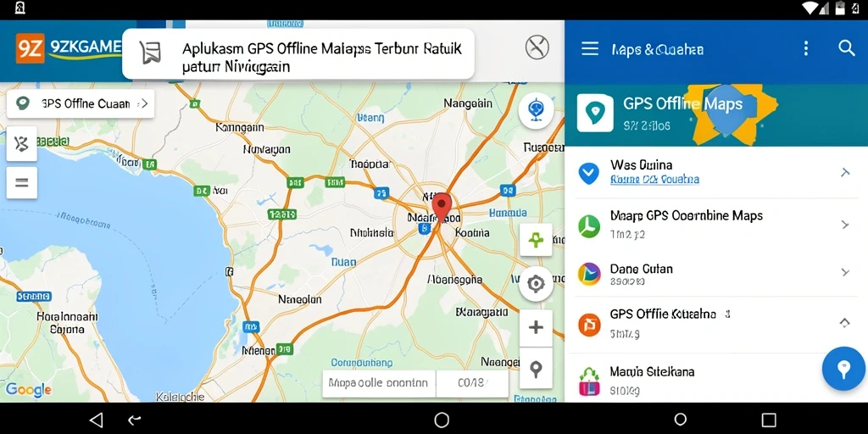The width and height of the screenshot is (868, 434).
Task: Tap the orange icon of GPS Offfie row
Action: click(589, 325)
